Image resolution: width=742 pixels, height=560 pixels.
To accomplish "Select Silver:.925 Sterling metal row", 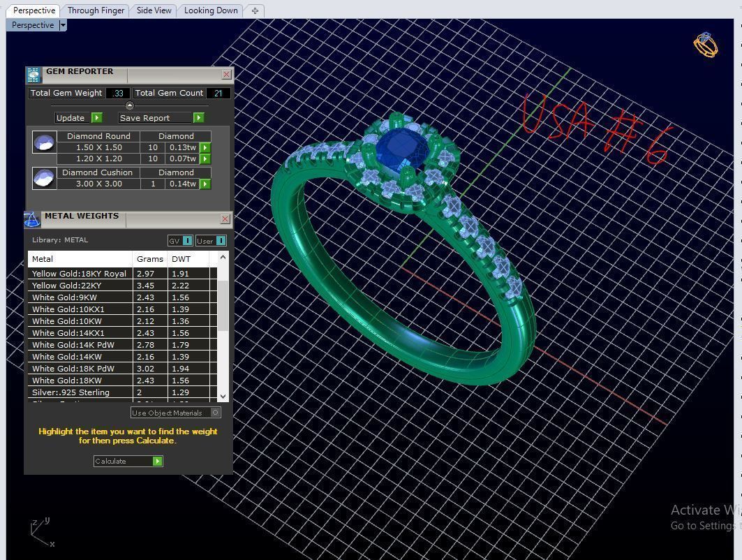I will click(x=122, y=392).
